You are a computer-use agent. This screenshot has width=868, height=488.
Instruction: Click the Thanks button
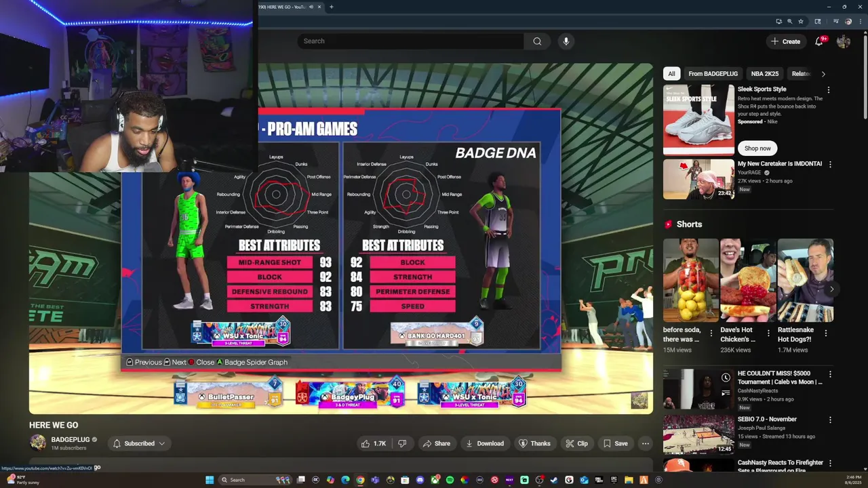pyautogui.click(x=534, y=443)
